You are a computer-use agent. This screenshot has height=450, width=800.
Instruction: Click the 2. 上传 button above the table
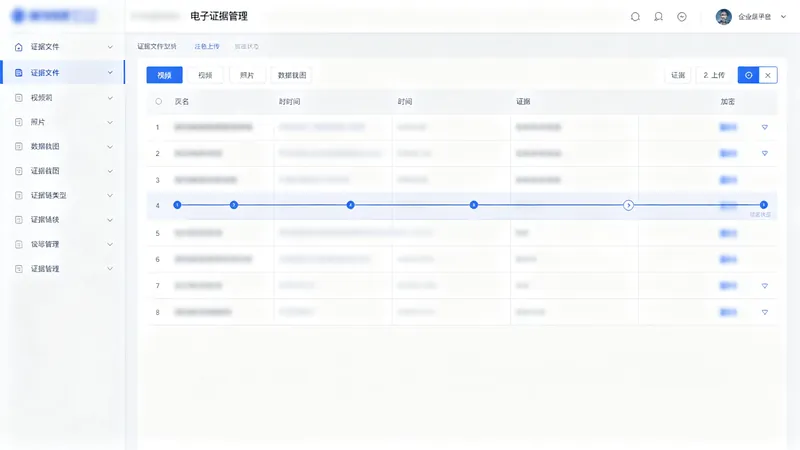point(714,75)
